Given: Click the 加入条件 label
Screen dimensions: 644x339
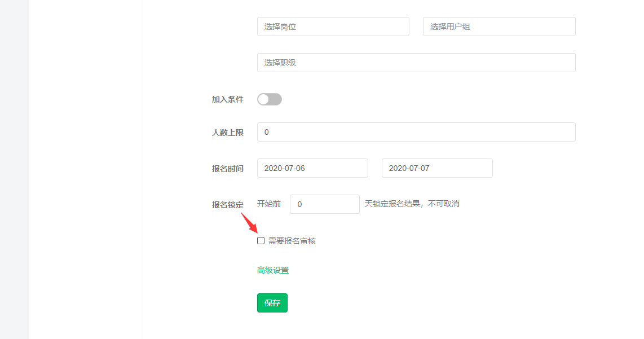Looking at the screenshot, I should pos(227,99).
